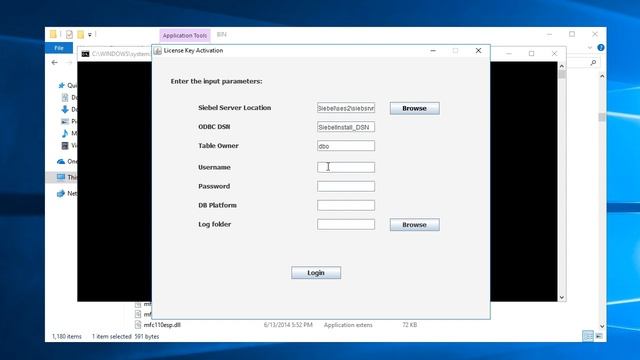Focus the ODBC DSN input field
The width and height of the screenshot is (640, 360).
pyautogui.click(x=346, y=127)
